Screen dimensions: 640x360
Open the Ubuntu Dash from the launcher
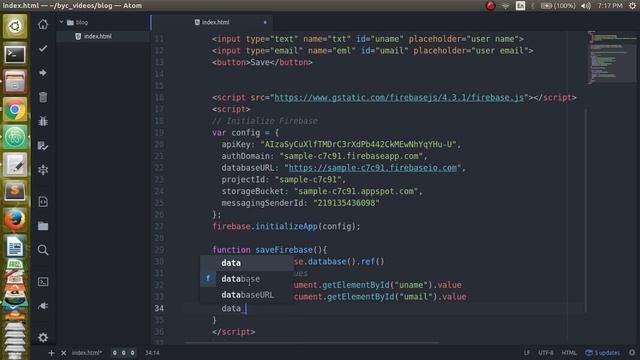15,26
